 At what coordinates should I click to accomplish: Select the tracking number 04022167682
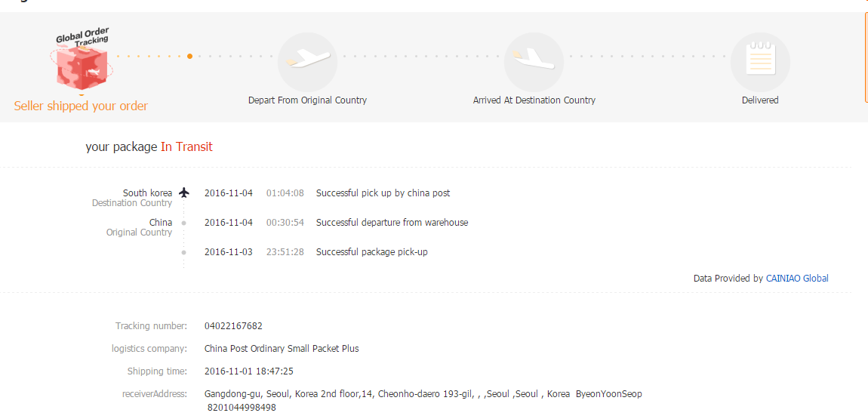tap(233, 326)
